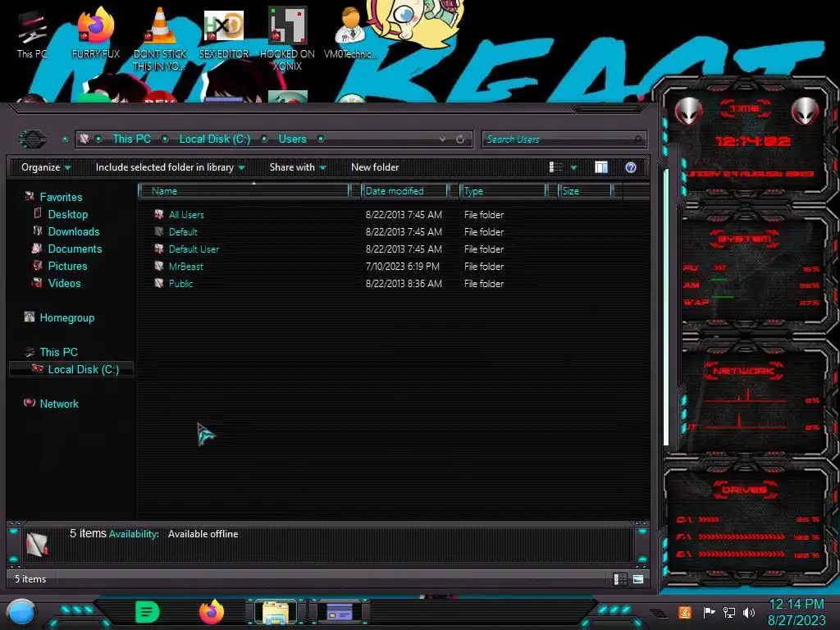Expand Include selected folder in library menu

click(170, 167)
